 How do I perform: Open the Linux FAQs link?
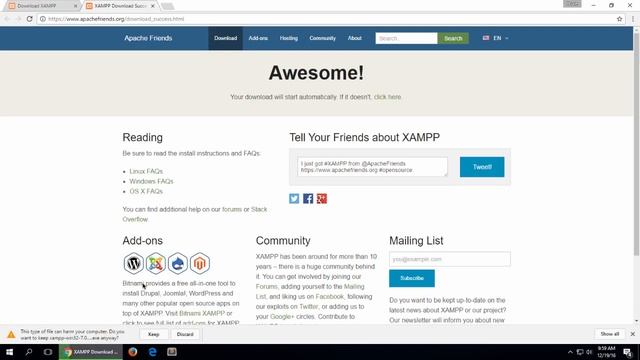[146, 171]
